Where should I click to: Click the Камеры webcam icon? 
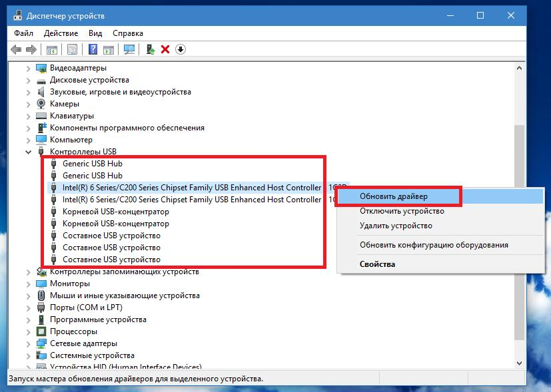41,104
